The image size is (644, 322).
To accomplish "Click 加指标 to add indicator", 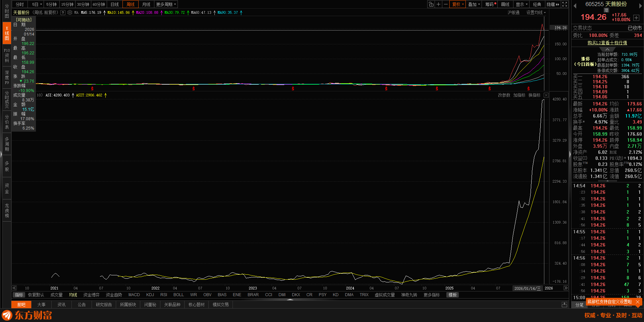I will click(x=519, y=95).
